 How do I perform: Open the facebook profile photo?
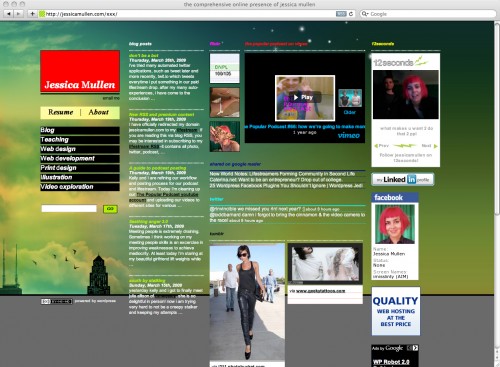pos(395,224)
